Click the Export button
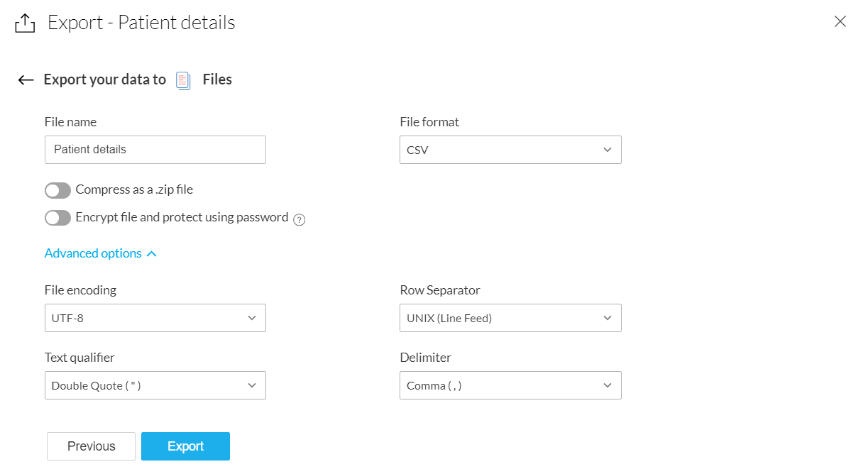Image resolution: width=868 pixels, height=474 pixels. pos(185,446)
